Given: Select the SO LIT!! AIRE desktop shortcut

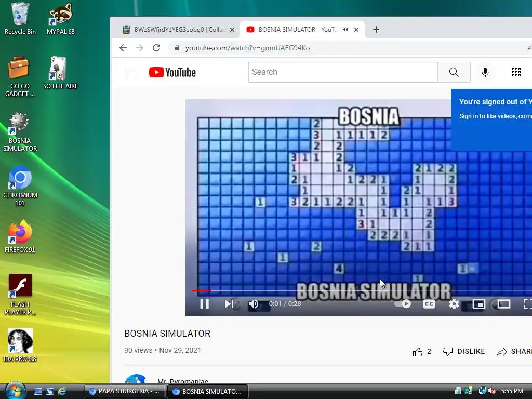Looking at the screenshot, I should tap(60, 73).
